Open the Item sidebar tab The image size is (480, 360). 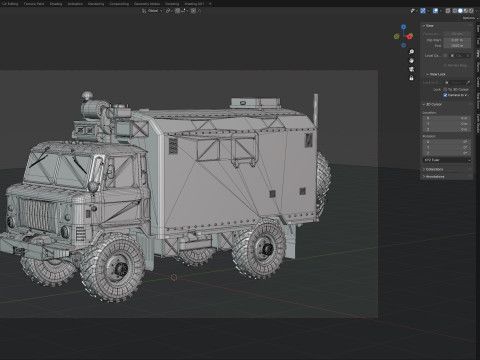[477, 29]
